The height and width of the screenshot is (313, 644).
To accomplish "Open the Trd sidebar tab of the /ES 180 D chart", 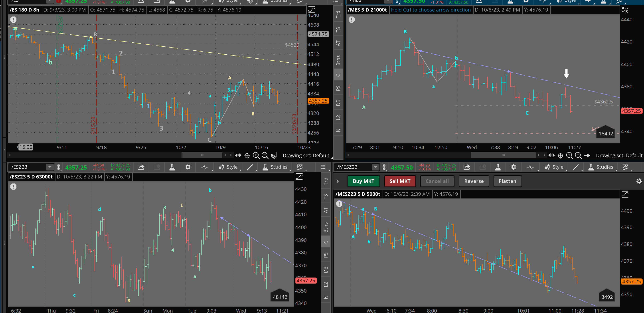I will click(x=338, y=14).
